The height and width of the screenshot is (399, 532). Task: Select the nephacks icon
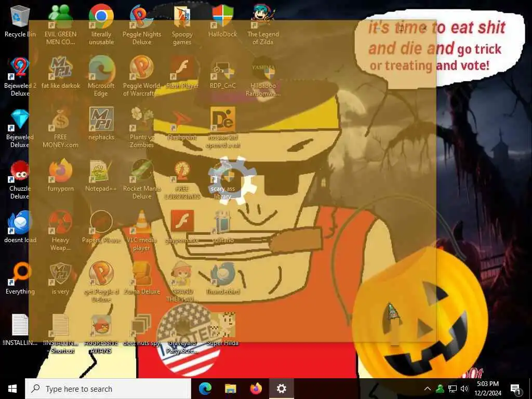pos(101,124)
